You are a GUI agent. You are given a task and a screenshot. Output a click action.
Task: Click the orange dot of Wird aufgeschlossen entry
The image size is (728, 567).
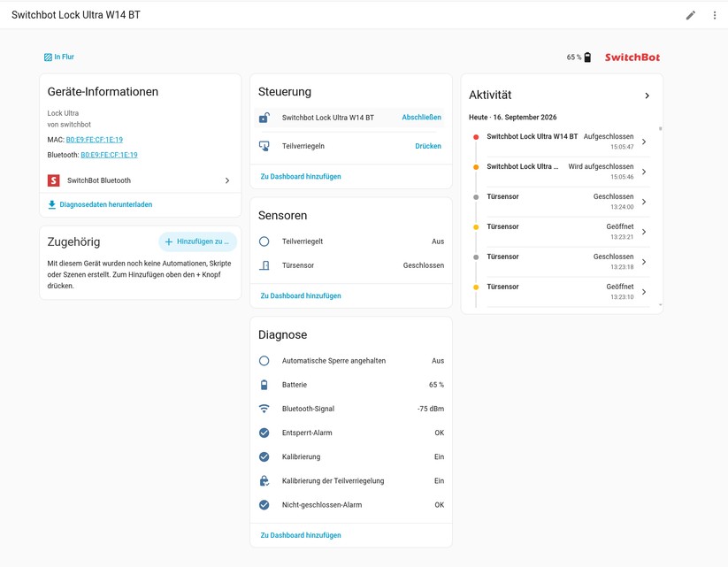click(476, 167)
